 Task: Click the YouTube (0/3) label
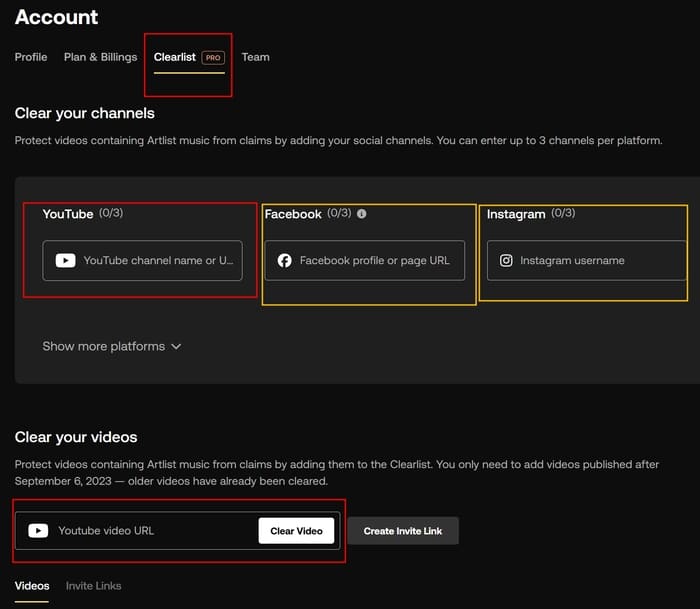[x=83, y=214]
